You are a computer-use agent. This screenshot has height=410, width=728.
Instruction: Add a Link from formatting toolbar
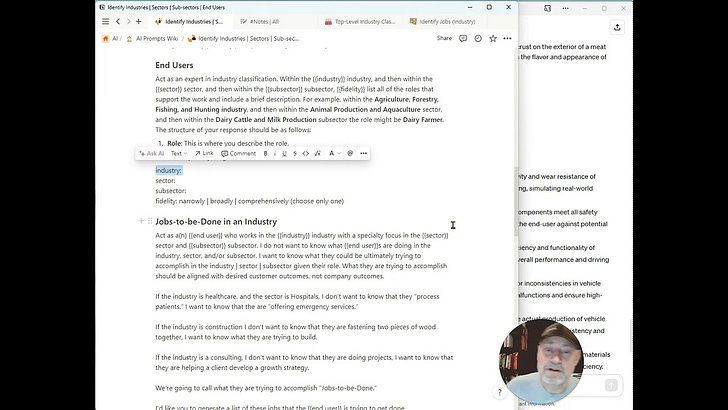coord(204,153)
